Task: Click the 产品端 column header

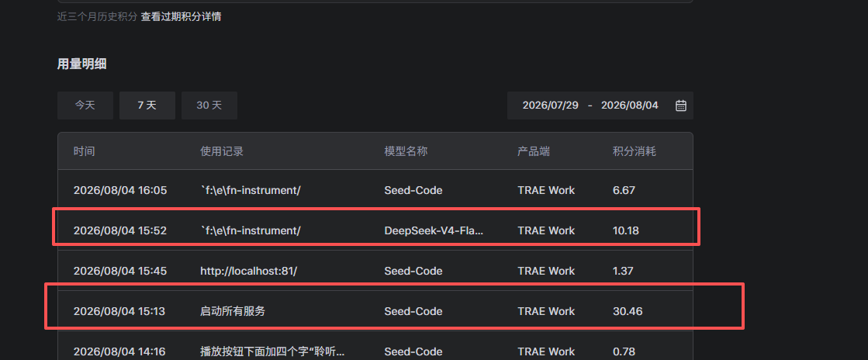Action: coord(534,151)
